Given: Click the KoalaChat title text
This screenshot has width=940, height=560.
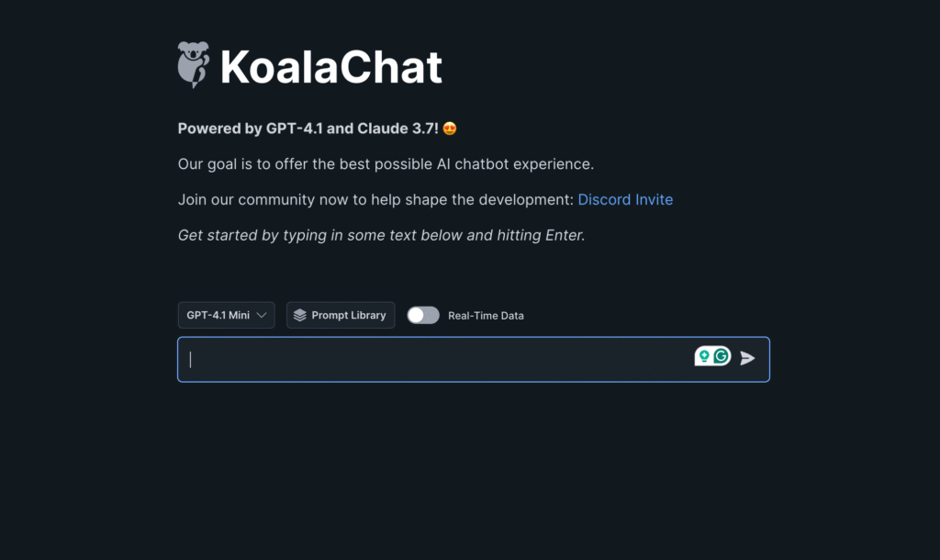Looking at the screenshot, I should pos(330,66).
